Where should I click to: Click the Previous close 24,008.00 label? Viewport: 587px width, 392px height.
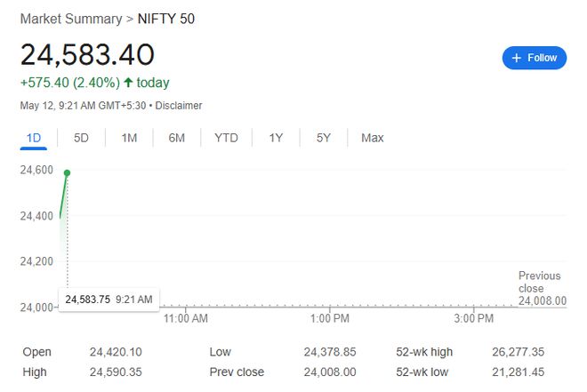tap(542, 288)
